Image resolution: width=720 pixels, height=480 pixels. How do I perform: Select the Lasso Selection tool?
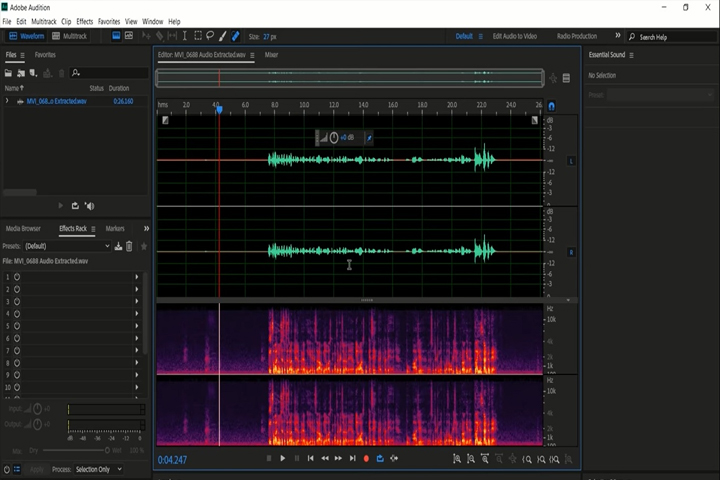tap(210, 36)
